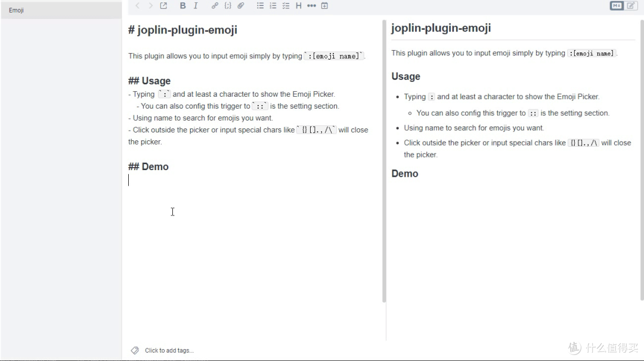Go forward using the right arrow

coord(150,6)
